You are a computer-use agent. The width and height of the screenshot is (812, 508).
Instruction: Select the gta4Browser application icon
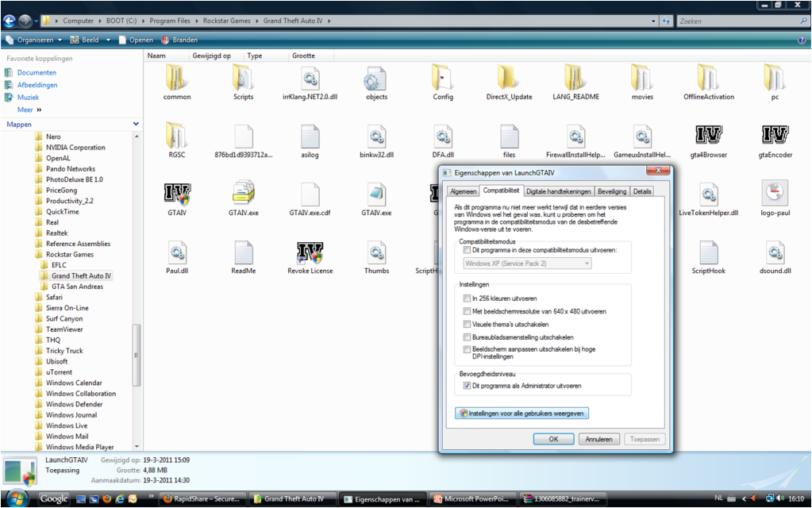709,136
